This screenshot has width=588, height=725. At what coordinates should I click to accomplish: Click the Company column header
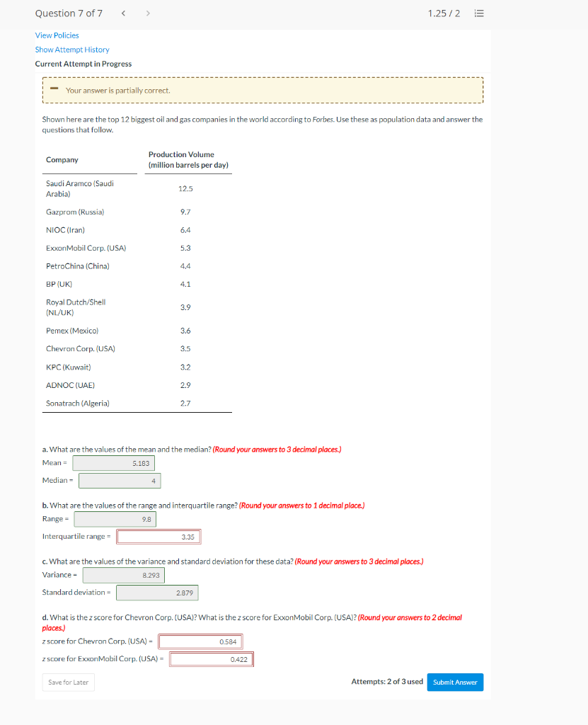pyautogui.click(x=62, y=159)
